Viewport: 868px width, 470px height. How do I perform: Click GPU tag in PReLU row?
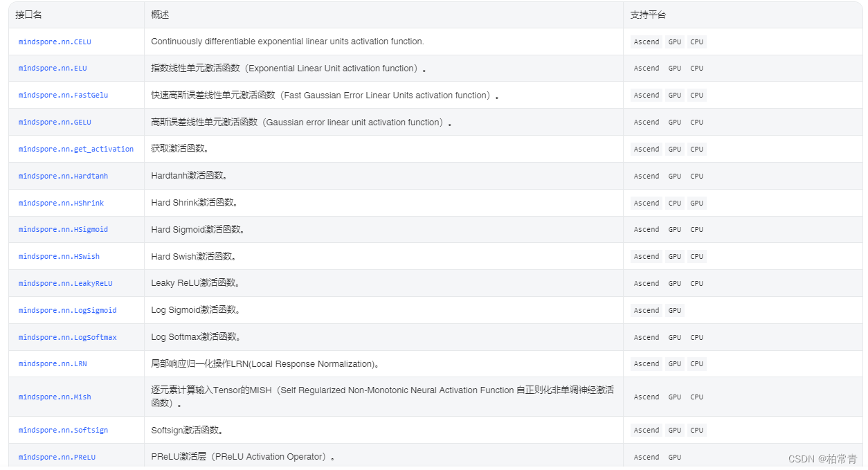675,458
